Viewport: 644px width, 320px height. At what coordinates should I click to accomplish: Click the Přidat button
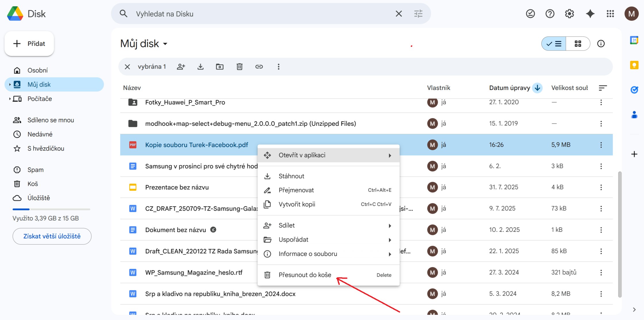29,44
